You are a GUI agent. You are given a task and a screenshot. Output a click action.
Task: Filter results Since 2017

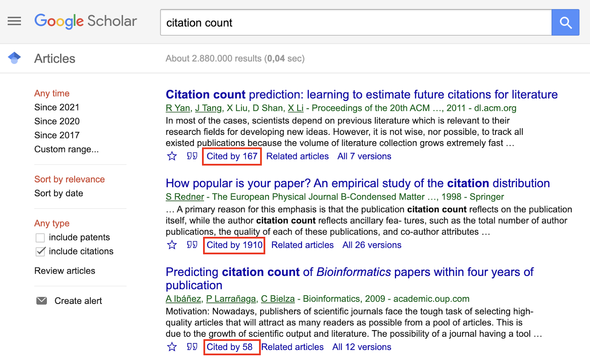[57, 135]
